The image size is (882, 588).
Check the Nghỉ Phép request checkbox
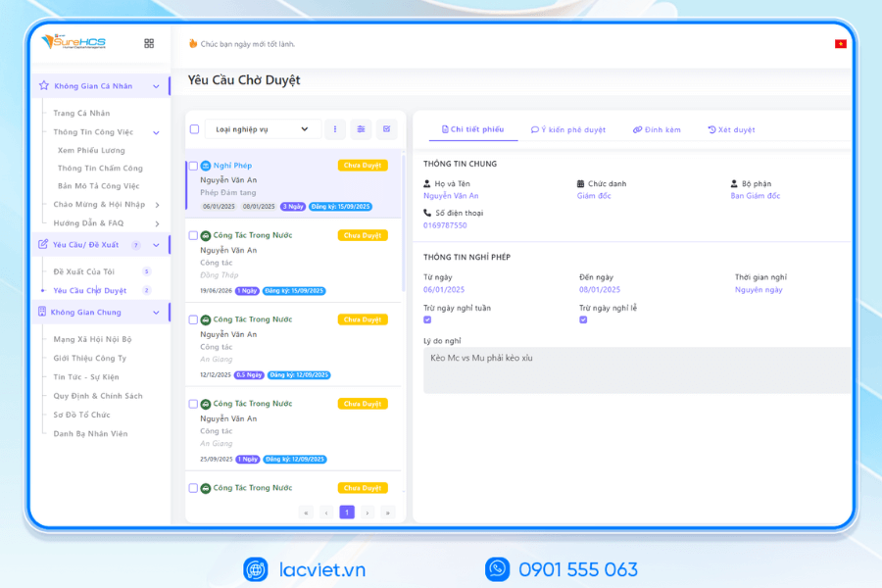click(193, 166)
